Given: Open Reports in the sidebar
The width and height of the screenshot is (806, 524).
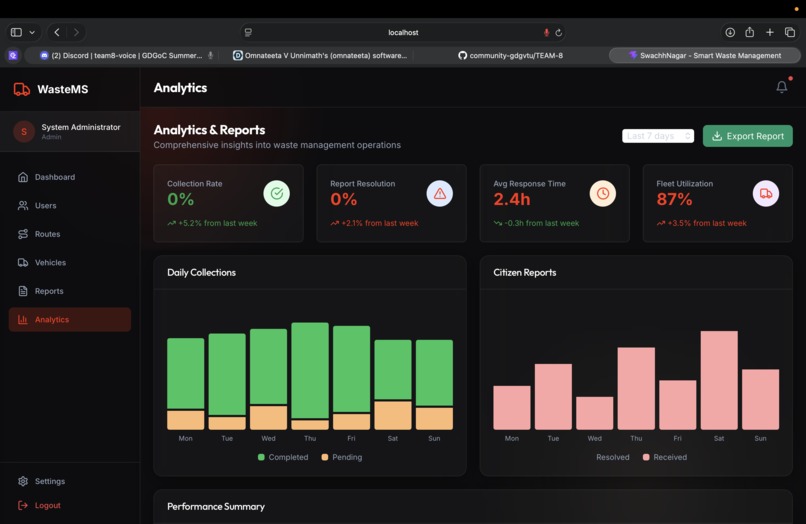Looking at the screenshot, I should click(70, 291).
